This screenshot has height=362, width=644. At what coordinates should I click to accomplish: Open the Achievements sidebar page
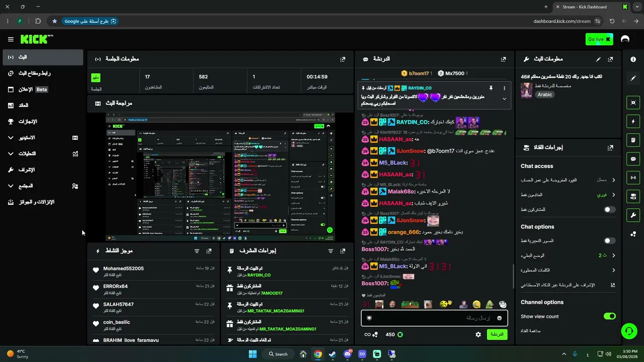43,122
